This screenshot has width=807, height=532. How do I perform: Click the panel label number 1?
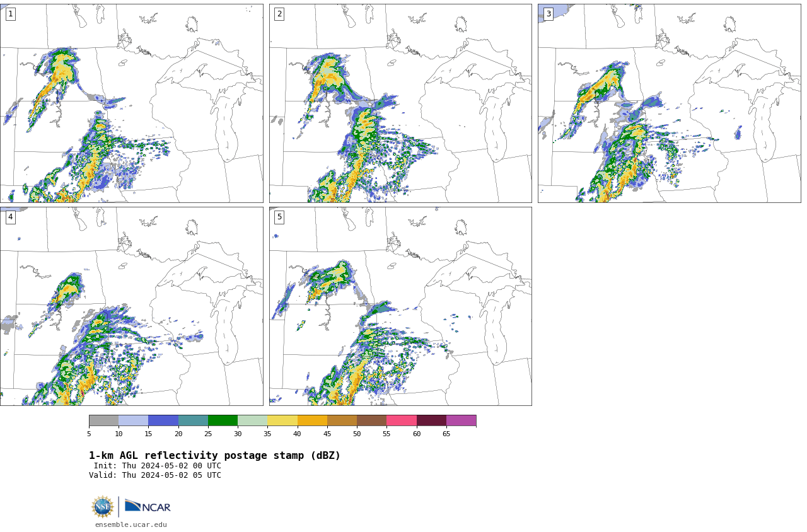point(10,14)
